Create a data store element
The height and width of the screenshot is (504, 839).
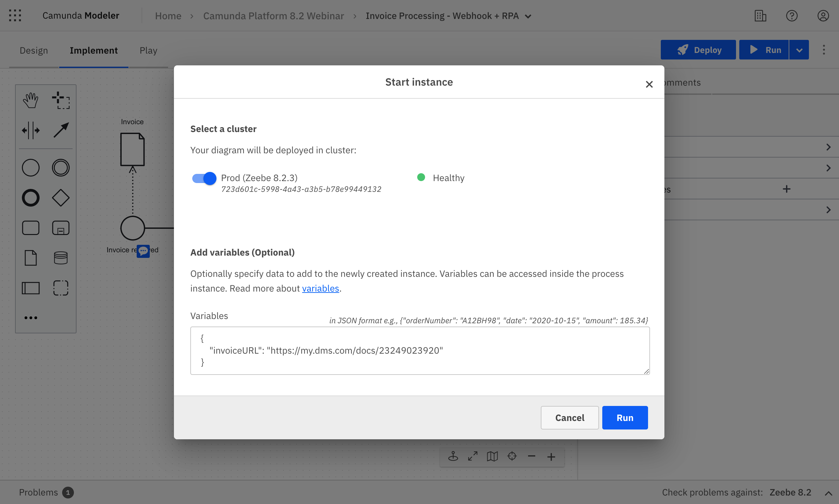[60, 258]
